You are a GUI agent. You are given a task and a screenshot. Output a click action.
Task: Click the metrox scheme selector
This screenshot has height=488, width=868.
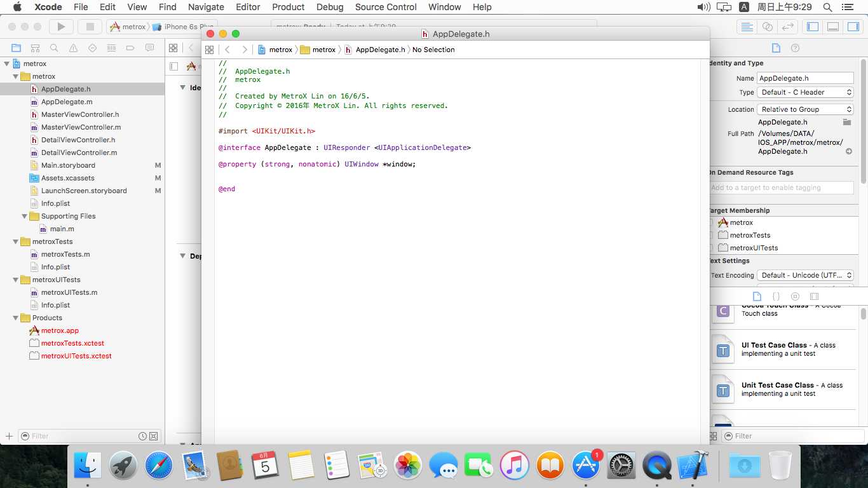click(128, 27)
